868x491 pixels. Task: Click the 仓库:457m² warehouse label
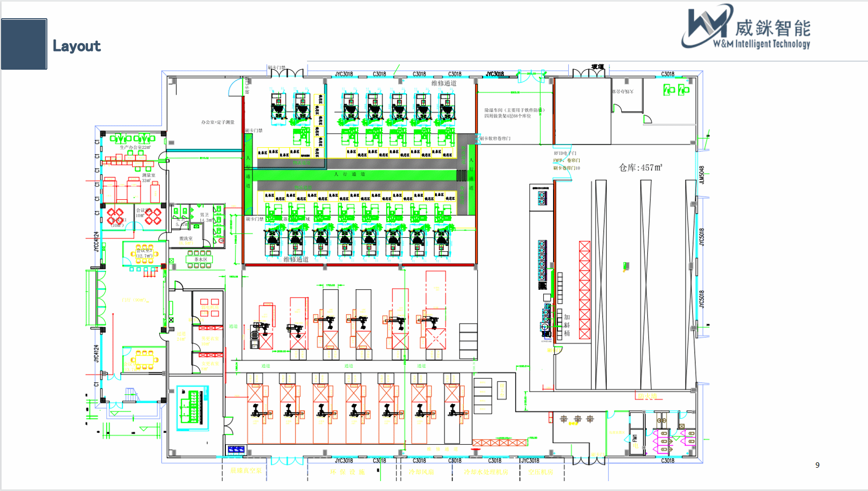640,167
